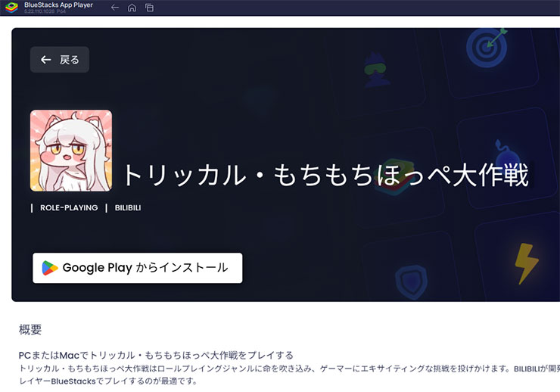Viewport: 560px width, 392px height.
Task: Click the 戻る back button
Action: tap(60, 60)
